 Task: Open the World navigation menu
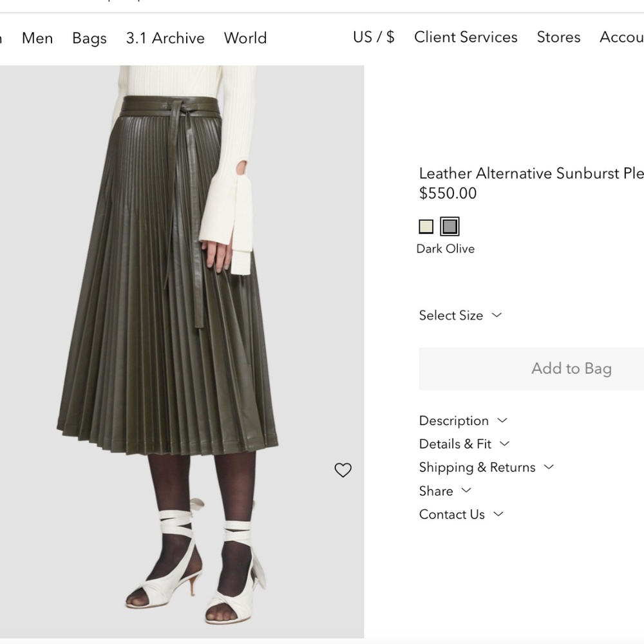point(245,38)
